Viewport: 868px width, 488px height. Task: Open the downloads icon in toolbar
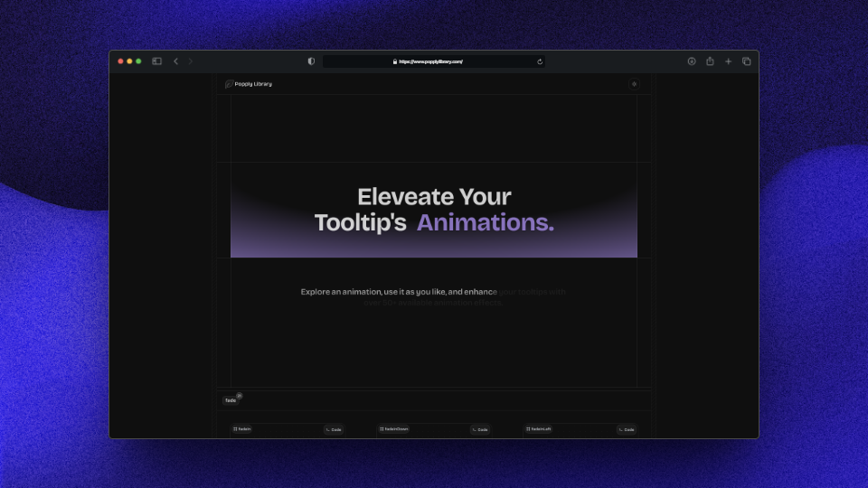tap(692, 61)
